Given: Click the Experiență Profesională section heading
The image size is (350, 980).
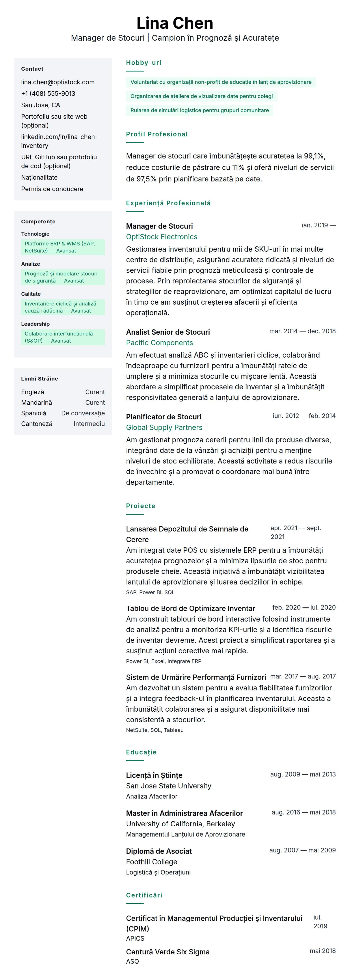Looking at the screenshot, I should coord(168,203).
